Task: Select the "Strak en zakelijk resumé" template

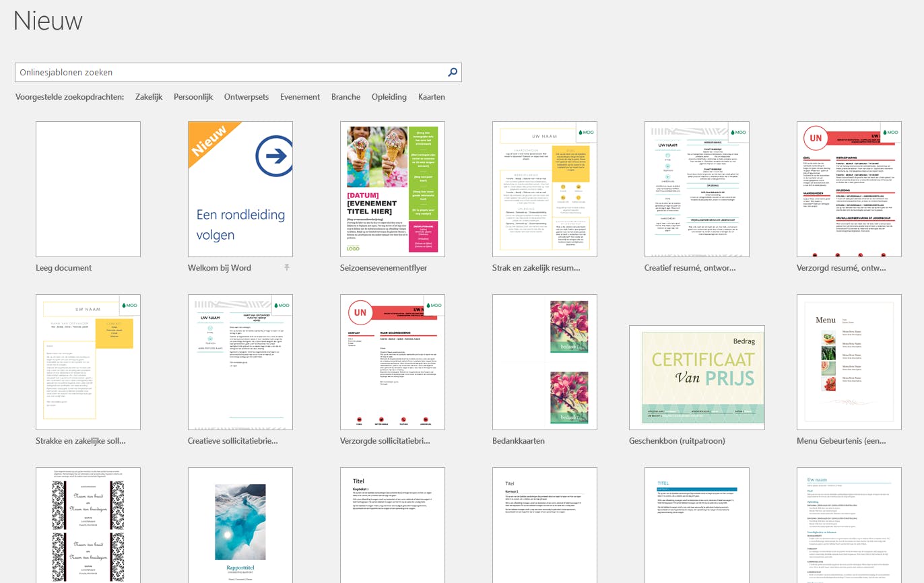Action: coord(544,188)
